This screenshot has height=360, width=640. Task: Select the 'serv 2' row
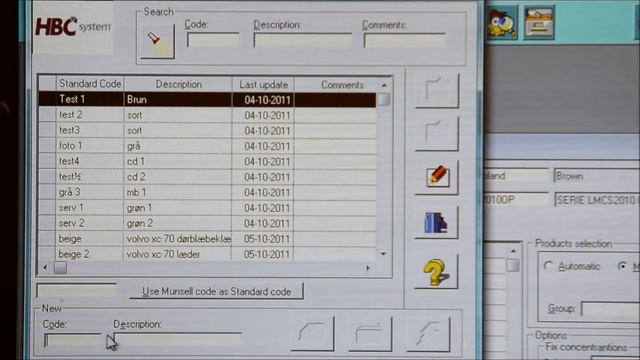(207, 223)
